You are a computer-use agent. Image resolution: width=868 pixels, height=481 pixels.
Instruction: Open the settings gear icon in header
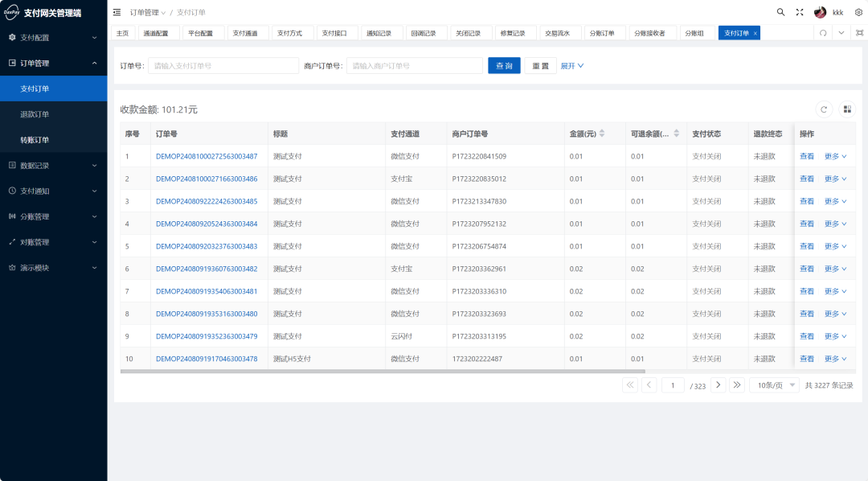(x=858, y=12)
